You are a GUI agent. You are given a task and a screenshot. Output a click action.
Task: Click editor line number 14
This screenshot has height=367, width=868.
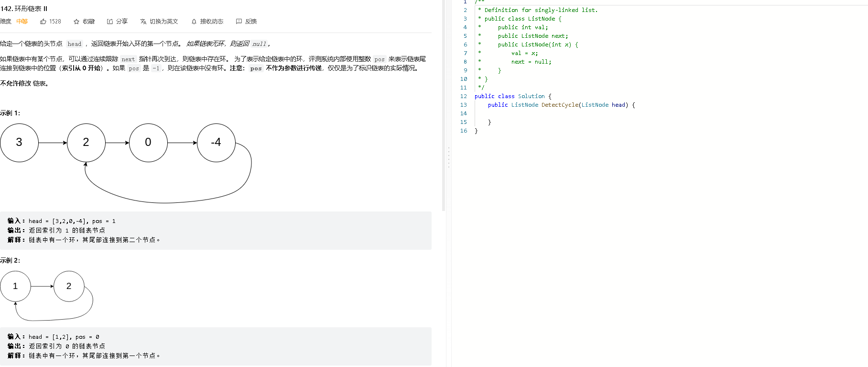[464, 113]
